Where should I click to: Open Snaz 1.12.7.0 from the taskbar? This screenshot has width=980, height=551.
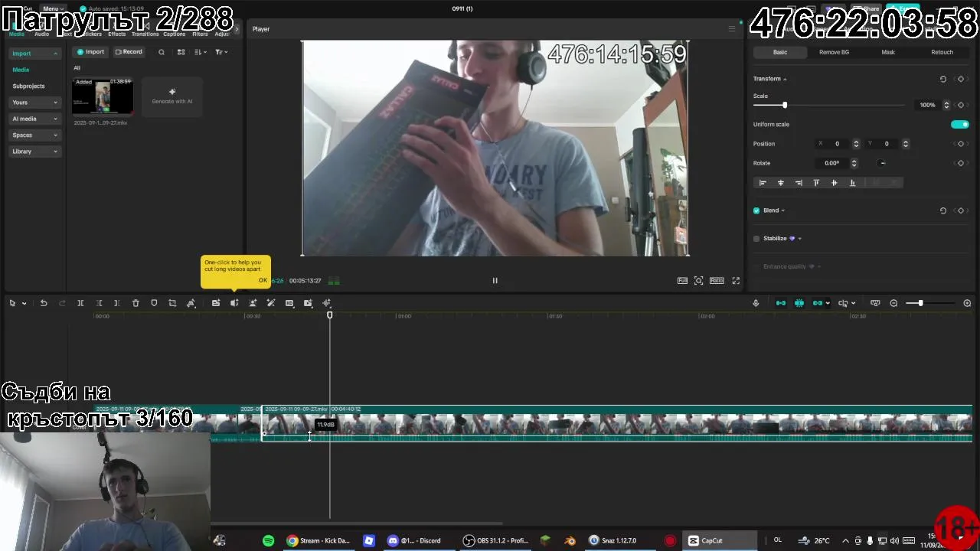point(612,540)
